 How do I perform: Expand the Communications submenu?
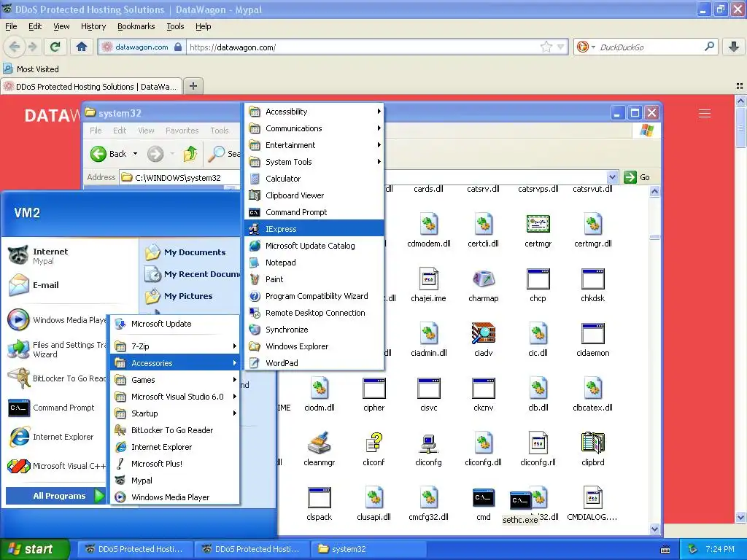[x=314, y=128]
